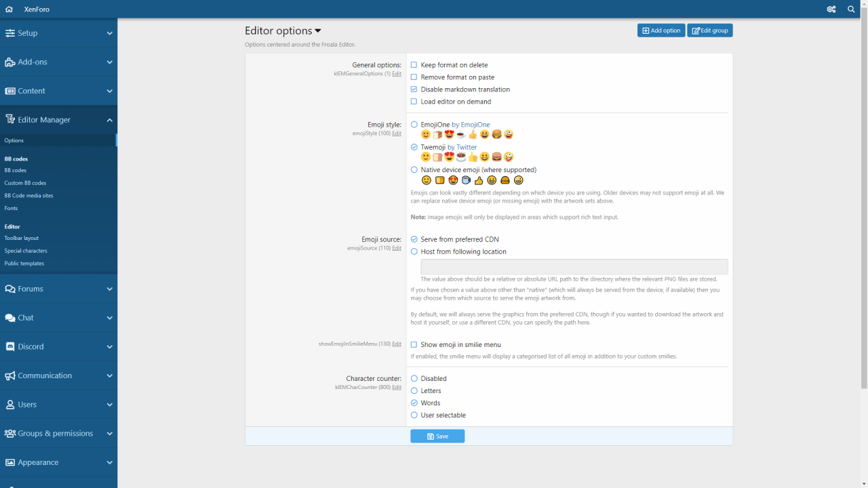868x488 pixels.
Task: Click the admin settings cogs icon
Action: click(831, 9)
